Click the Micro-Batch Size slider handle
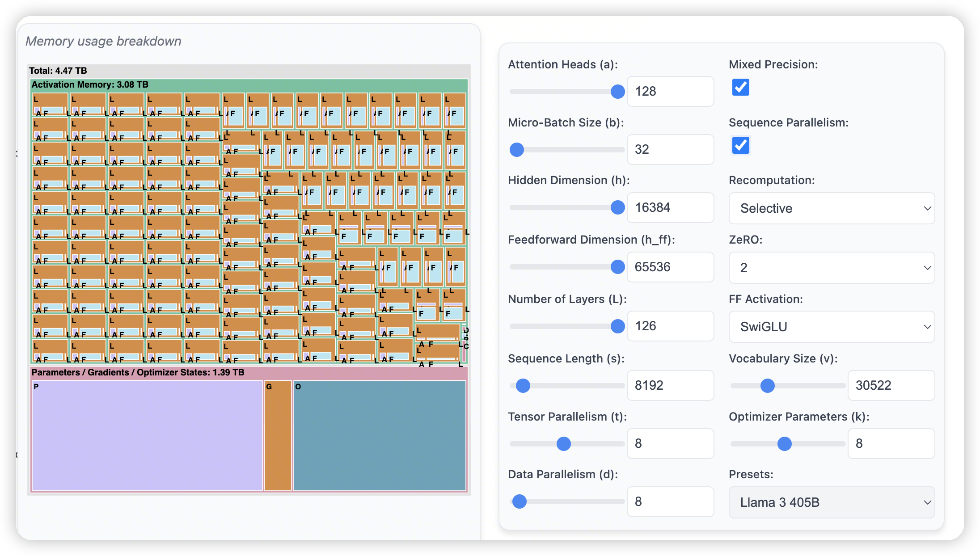Screen dimensions: 980x556 517,150
